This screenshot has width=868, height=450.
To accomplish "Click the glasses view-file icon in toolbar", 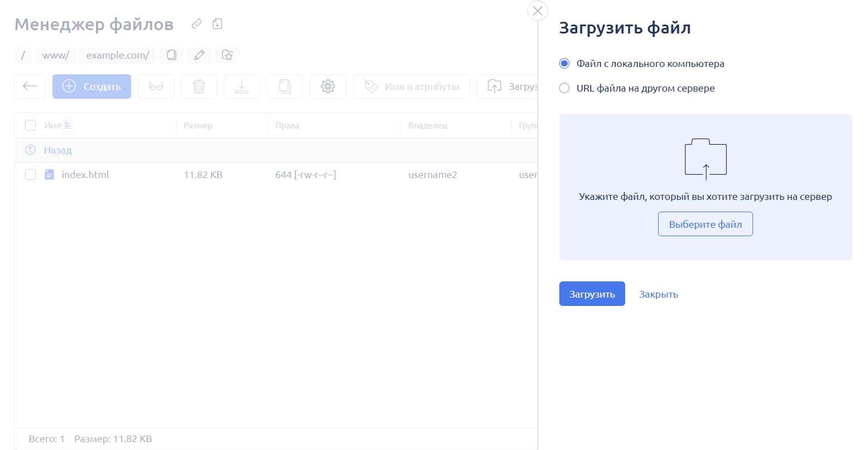I will click(156, 87).
